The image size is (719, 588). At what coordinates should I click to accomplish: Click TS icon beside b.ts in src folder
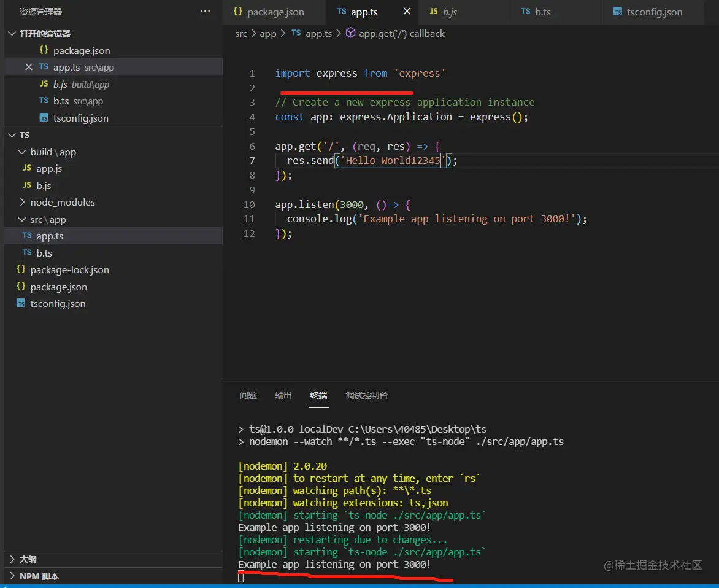(x=27, y=252)
